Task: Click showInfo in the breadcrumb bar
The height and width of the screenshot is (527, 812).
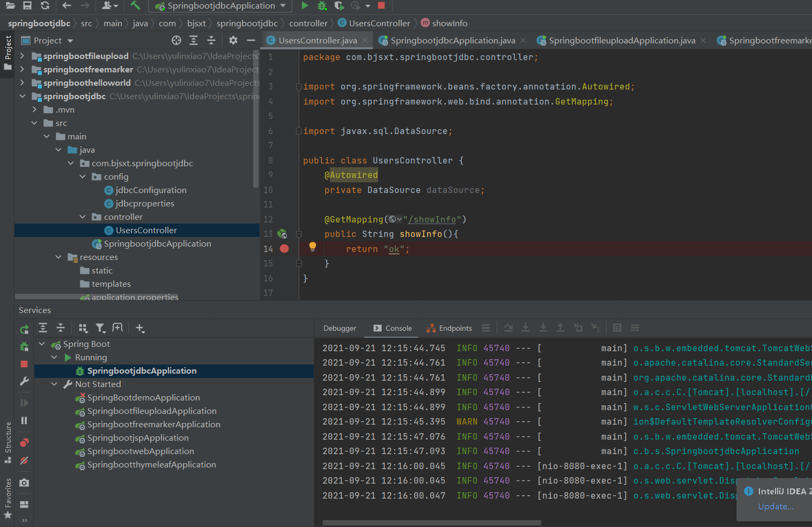Action: 449,23
